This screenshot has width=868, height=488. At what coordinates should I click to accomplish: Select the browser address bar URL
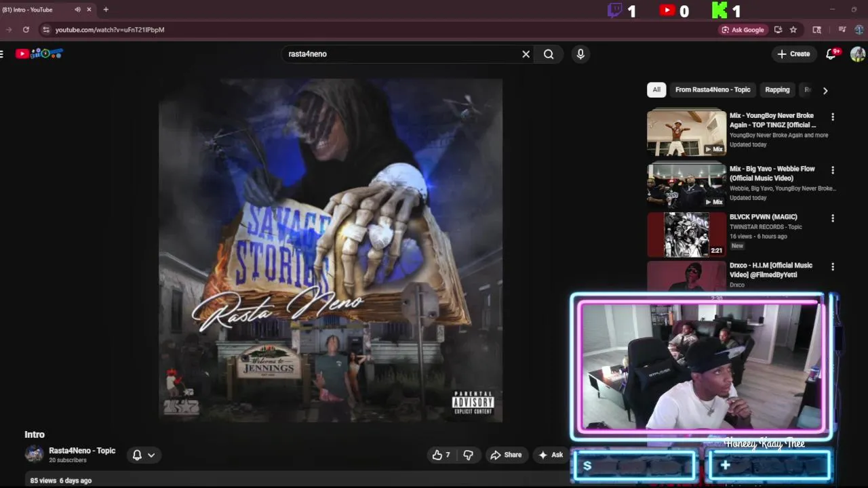(110, 30)
